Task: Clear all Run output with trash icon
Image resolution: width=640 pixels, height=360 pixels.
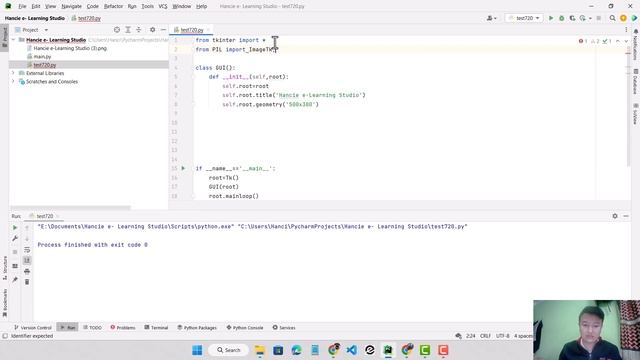Action: click(x=27, y=282)
